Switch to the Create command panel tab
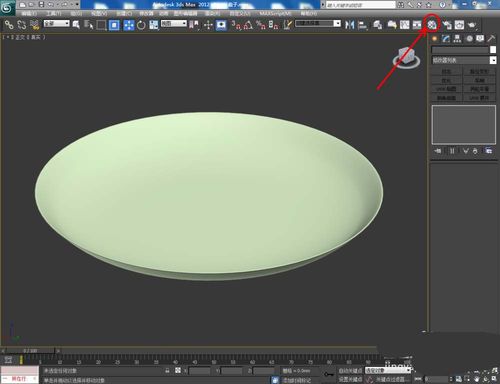Viewport: 500px width, 384px height. [434, 39]
